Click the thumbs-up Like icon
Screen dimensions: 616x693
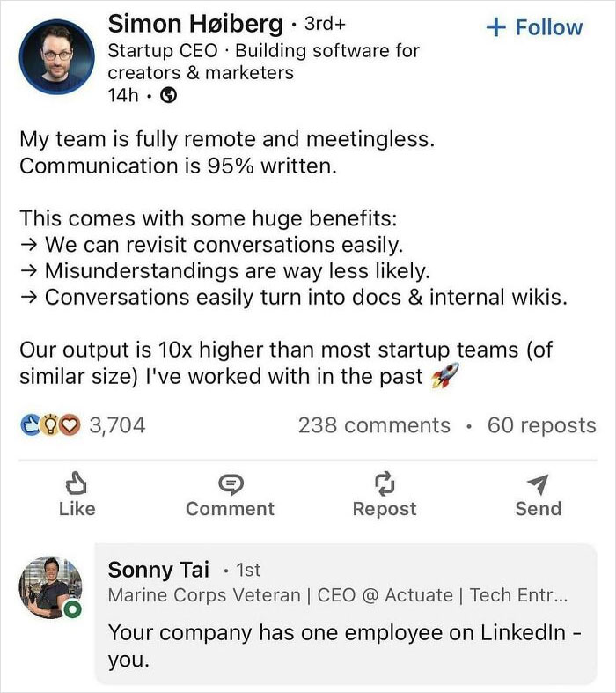click(76, 483)
